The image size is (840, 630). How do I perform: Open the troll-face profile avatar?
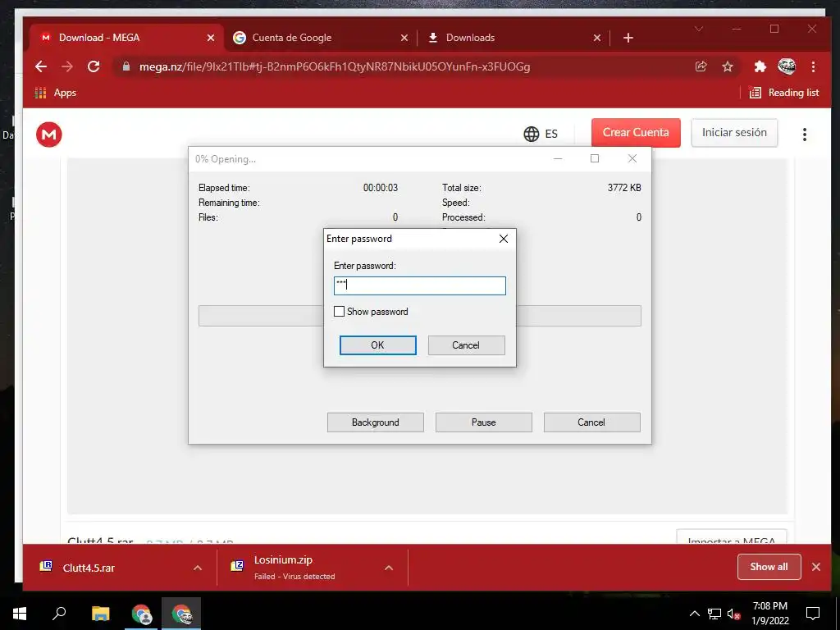point(787,66)
